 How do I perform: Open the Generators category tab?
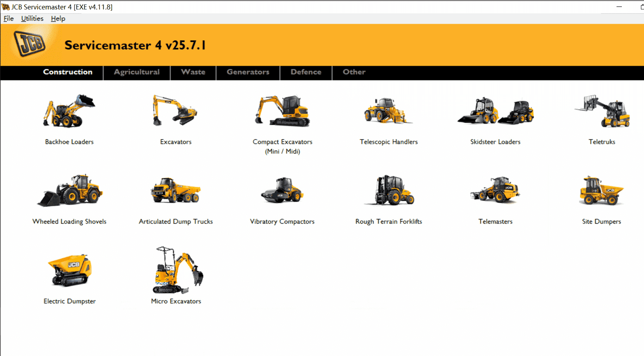point(248,73)
